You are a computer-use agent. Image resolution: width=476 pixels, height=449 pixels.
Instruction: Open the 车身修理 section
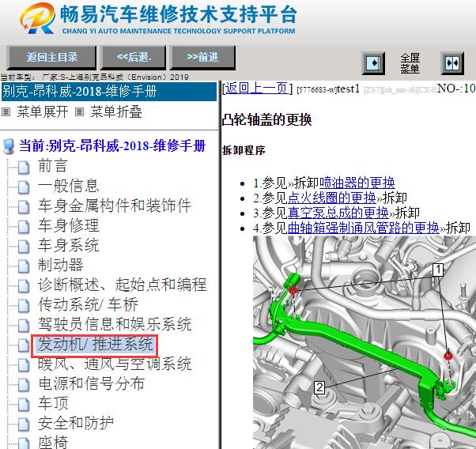click(68, 225)
